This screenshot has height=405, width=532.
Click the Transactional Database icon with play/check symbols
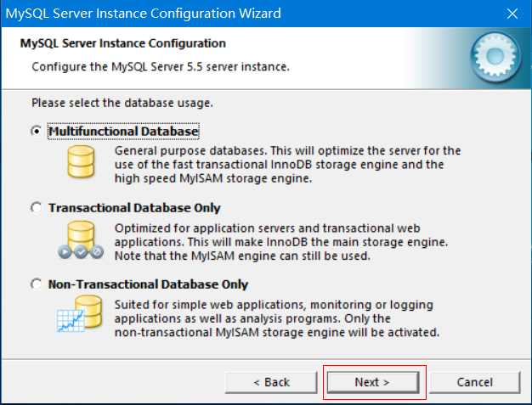81,240
